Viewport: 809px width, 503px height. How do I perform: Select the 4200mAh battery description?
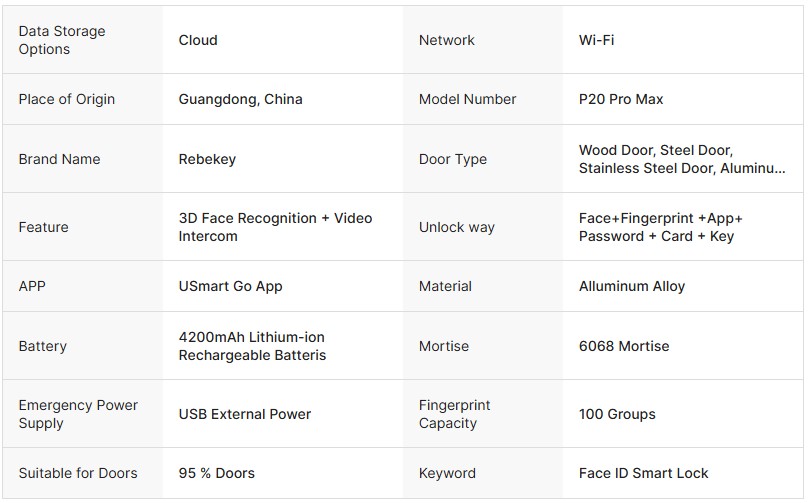[252, 346]
